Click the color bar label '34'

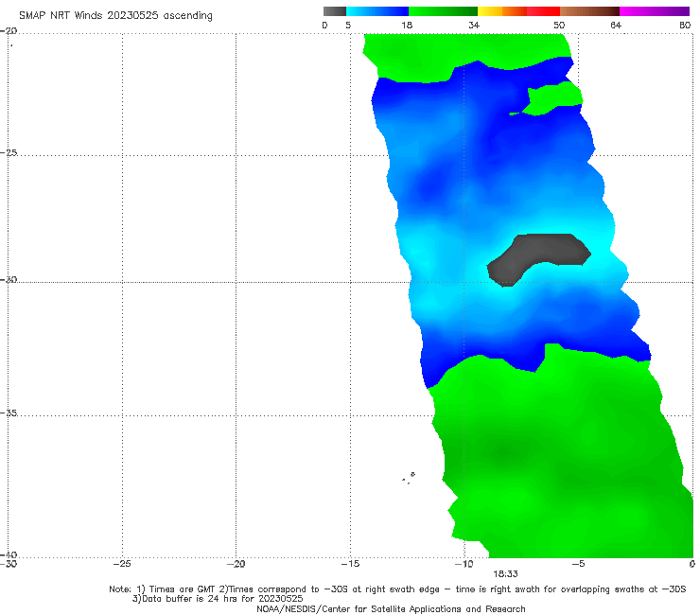(x=474, y=26)
